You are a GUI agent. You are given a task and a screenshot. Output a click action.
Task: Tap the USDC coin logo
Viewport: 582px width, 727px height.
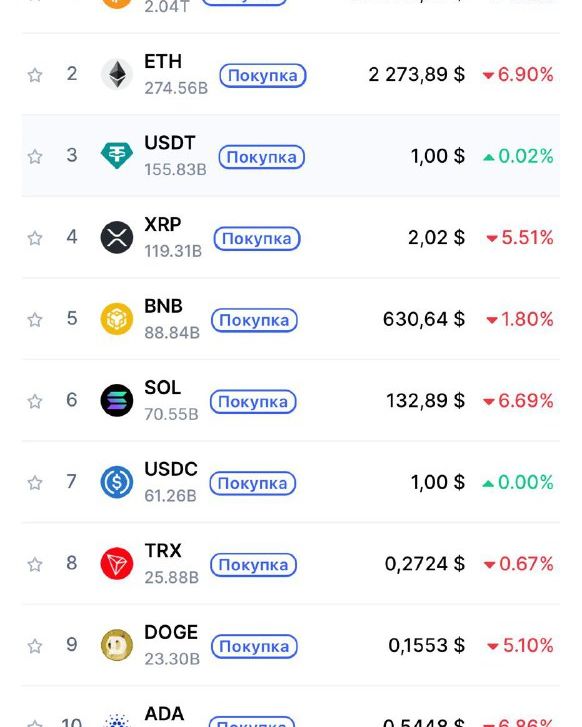(117, 482)
